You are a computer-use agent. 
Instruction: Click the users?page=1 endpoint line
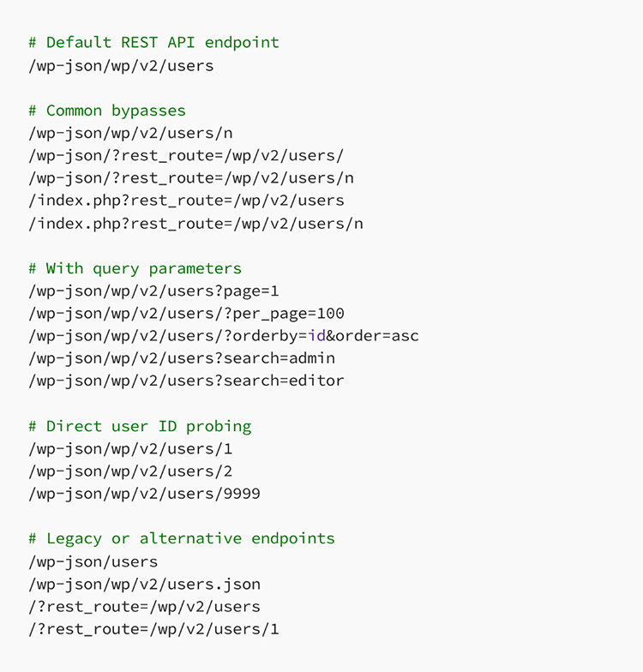coord(153,291)
